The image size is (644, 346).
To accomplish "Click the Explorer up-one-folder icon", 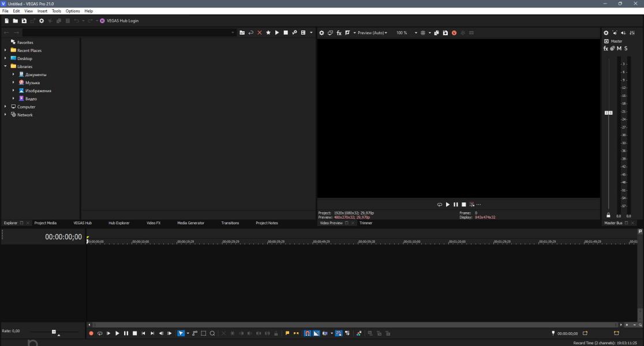I will [242, 32].
